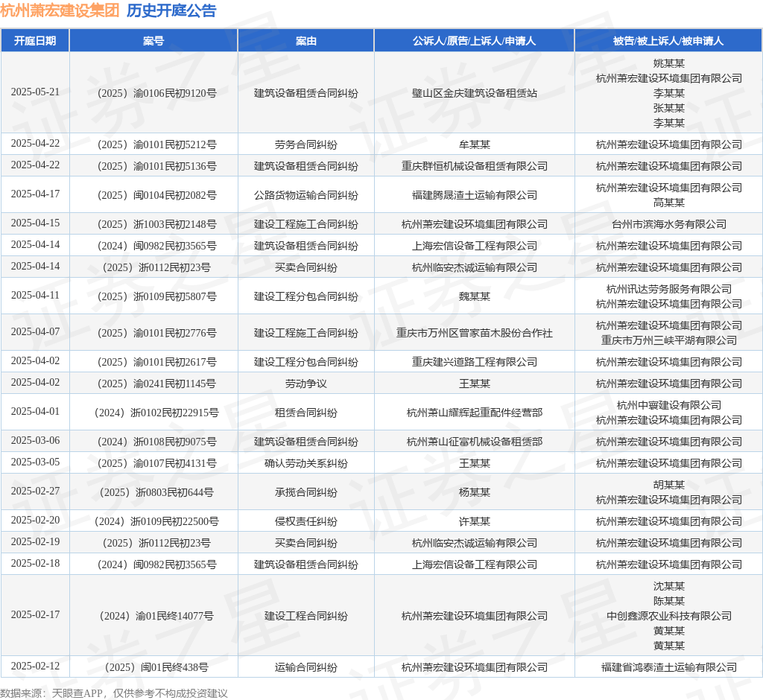Click case number 浙0102民初22915号
This screenshot has width=763, height=700.
point(156,413)
